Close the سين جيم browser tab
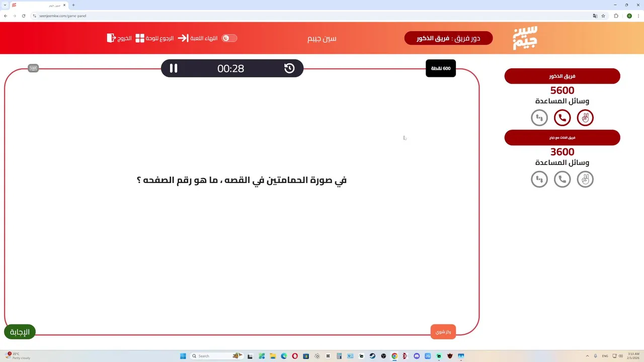 (64, 5)
